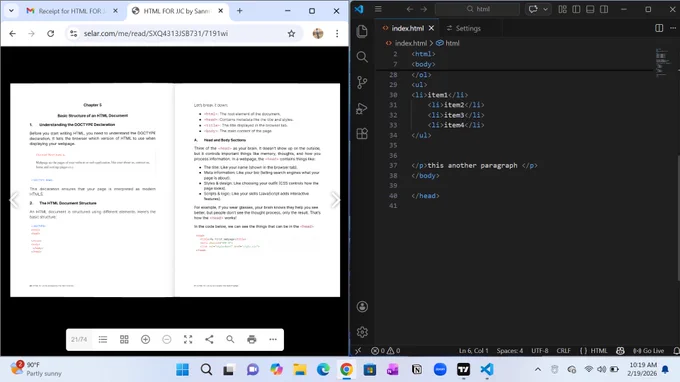Split the editor to the right

pos(659,28)
